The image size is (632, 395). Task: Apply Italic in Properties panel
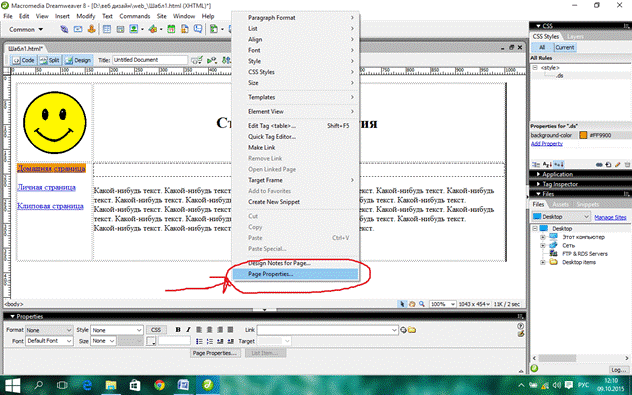[x=188, y=330]
